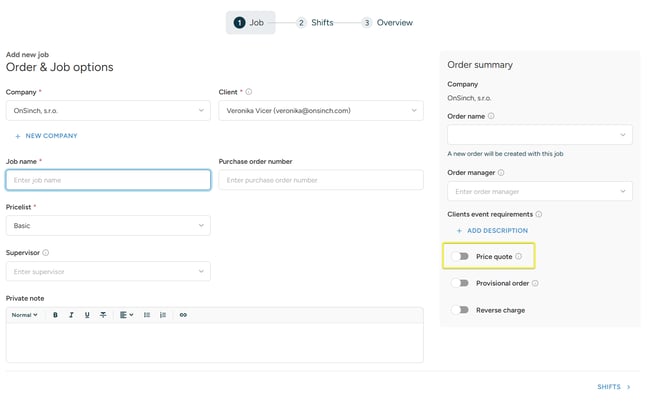
Task: Open the text alignment options
Action: 126,315
